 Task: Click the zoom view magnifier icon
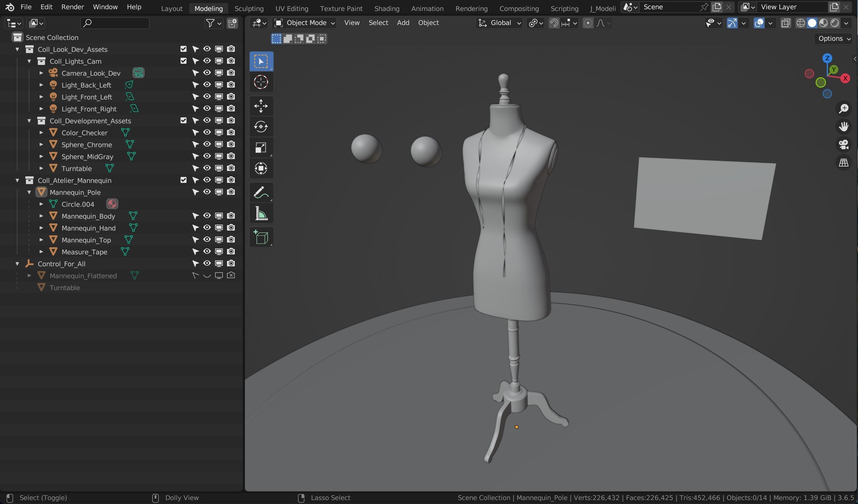pyautogui.click(x=844, y=109)
